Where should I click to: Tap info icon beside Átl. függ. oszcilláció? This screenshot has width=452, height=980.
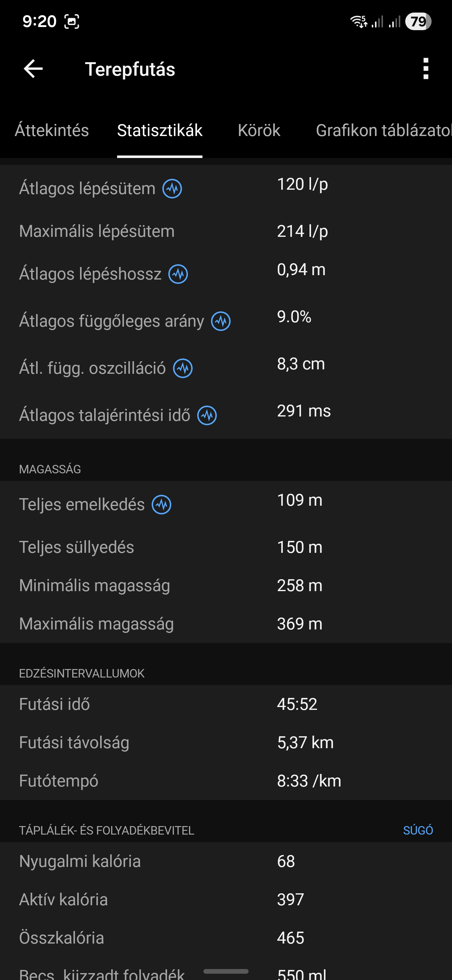tap(183, 368)
